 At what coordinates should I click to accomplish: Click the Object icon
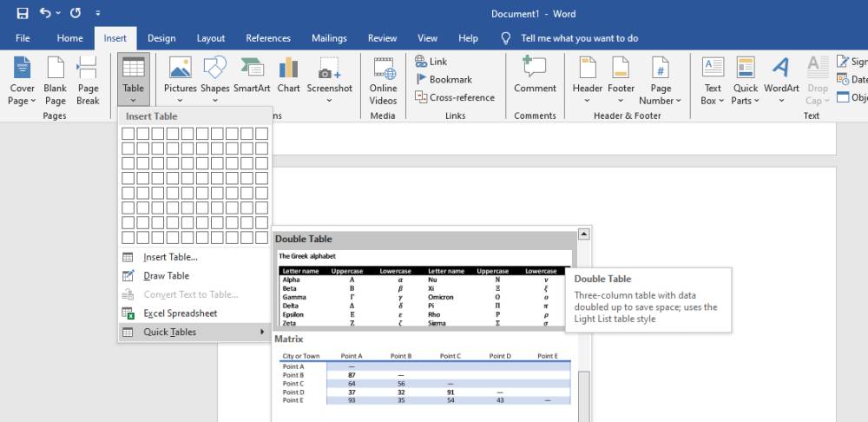[843, 97]
